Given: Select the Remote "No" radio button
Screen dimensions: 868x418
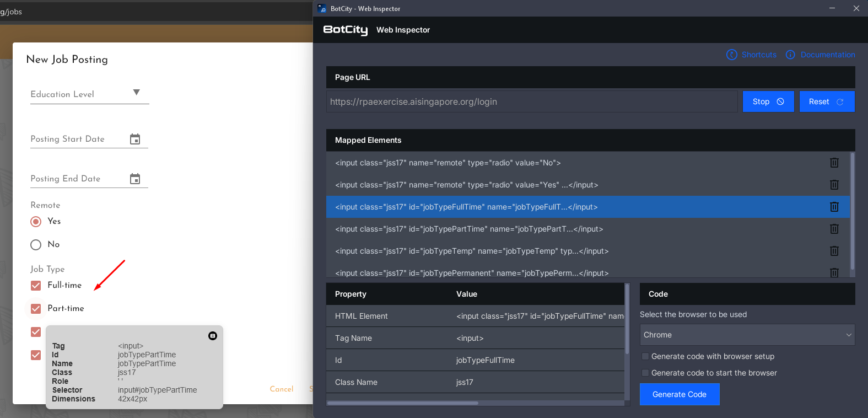Looking at the screenshot, I should click(36, 245).
